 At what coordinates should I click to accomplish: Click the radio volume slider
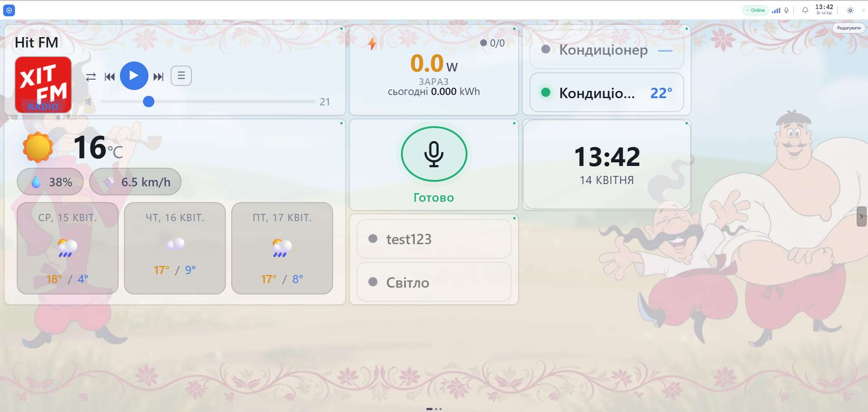click(208, 102)
